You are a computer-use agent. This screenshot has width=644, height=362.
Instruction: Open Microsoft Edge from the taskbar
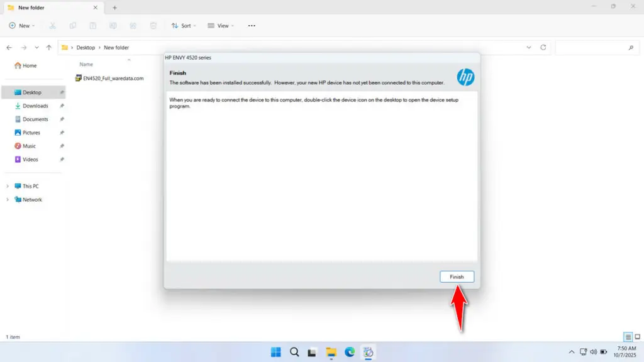pos(349,352)
